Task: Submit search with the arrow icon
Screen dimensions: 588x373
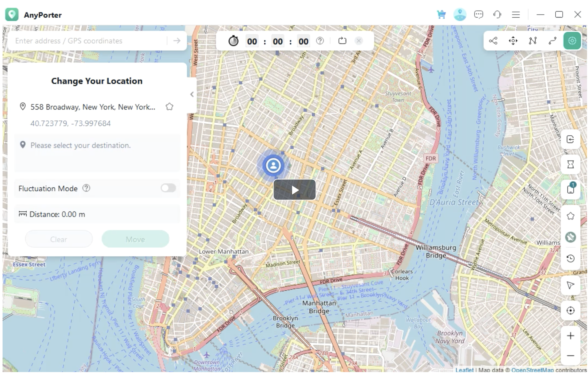Action: [177, 41]
